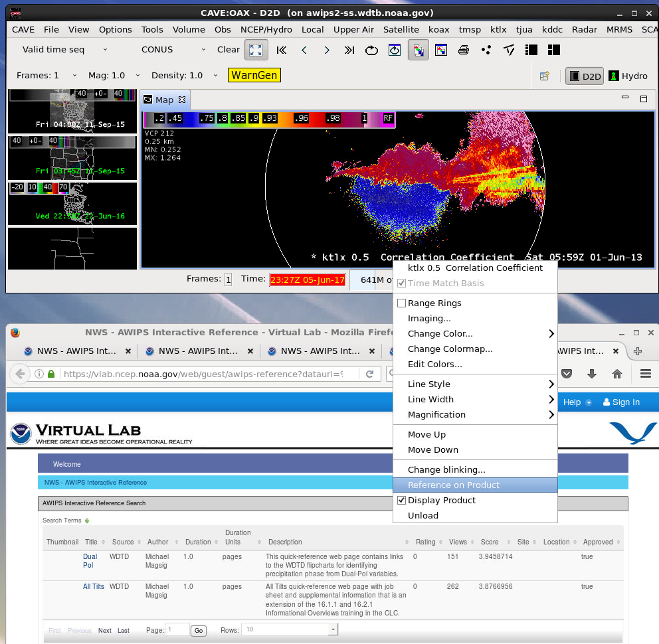Switch to the single-panel layout icon
Image resolution: width=659 pixels, height=644 pixels.
pyautogui.click(x=531, y=50)
